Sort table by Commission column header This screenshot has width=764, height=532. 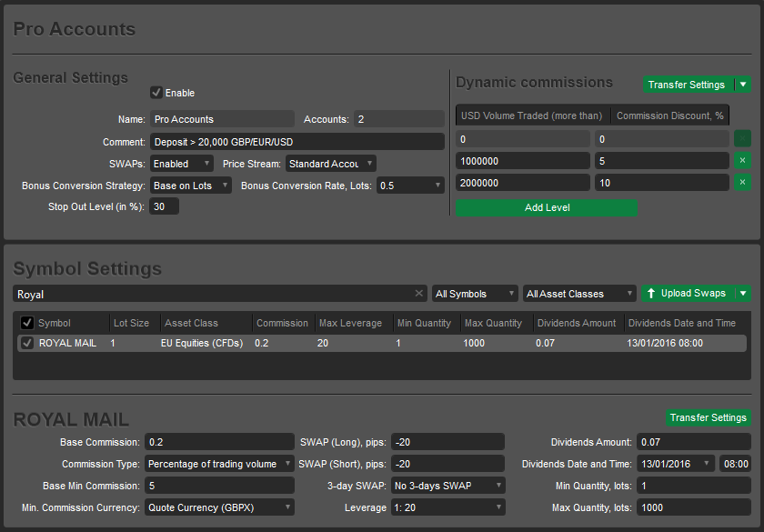coord(282,323)
